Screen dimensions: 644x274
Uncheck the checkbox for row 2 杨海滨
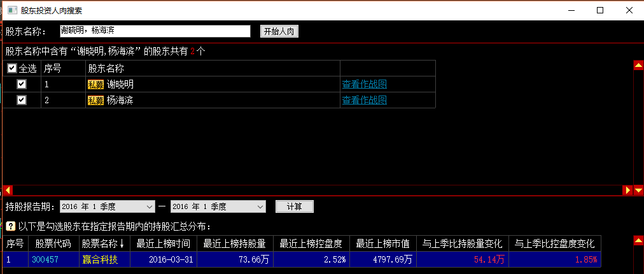tap(22, 100)
